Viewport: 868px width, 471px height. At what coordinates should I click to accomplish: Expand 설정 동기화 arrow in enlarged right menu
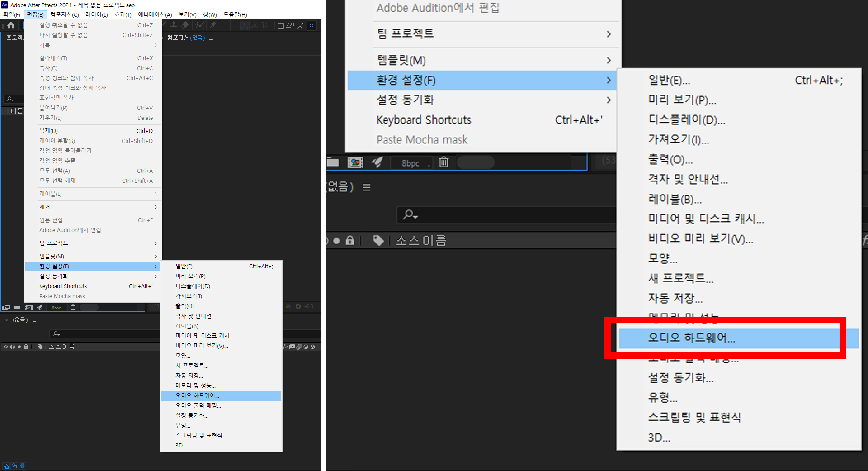(x=609, y=100)
